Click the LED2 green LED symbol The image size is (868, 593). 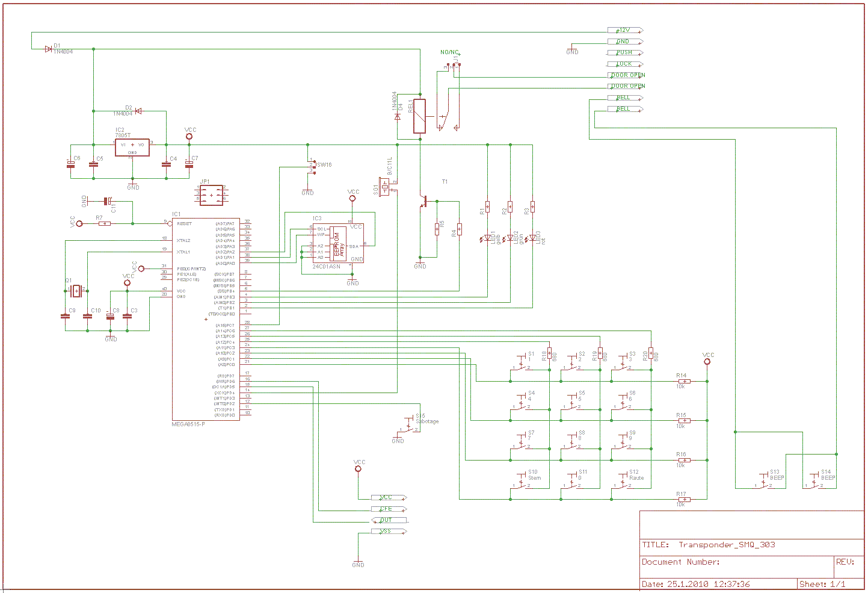(509, 238)
